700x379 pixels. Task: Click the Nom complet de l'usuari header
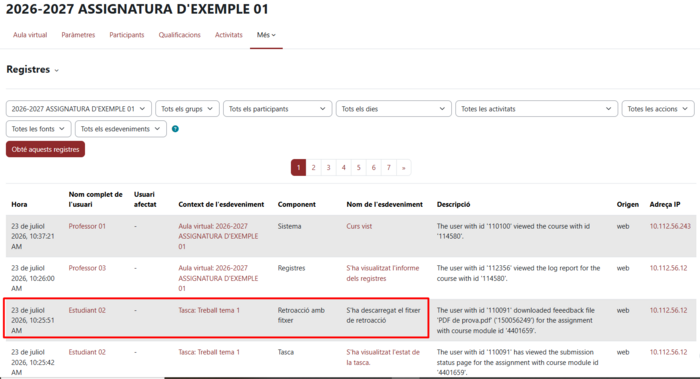click(96, 200)
